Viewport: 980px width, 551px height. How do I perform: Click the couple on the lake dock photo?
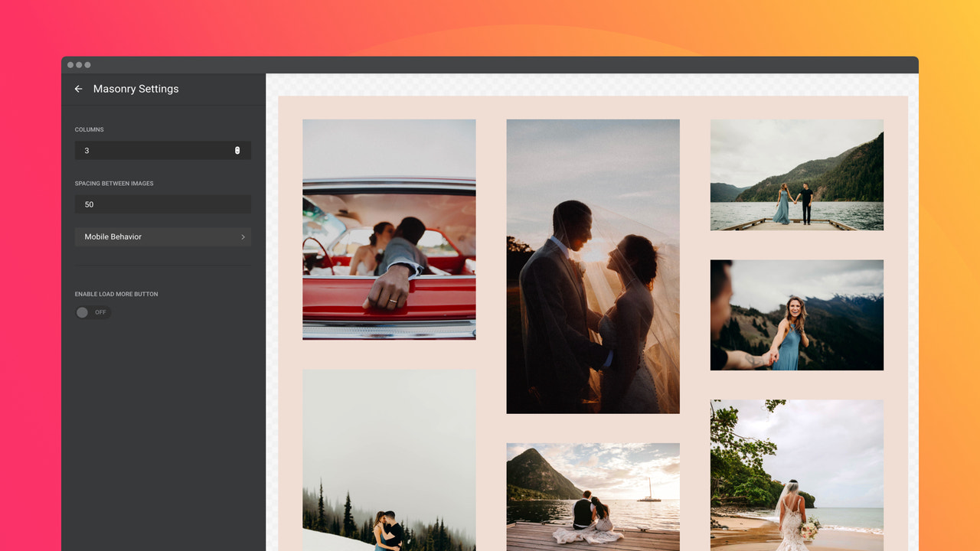pos(796,174)
